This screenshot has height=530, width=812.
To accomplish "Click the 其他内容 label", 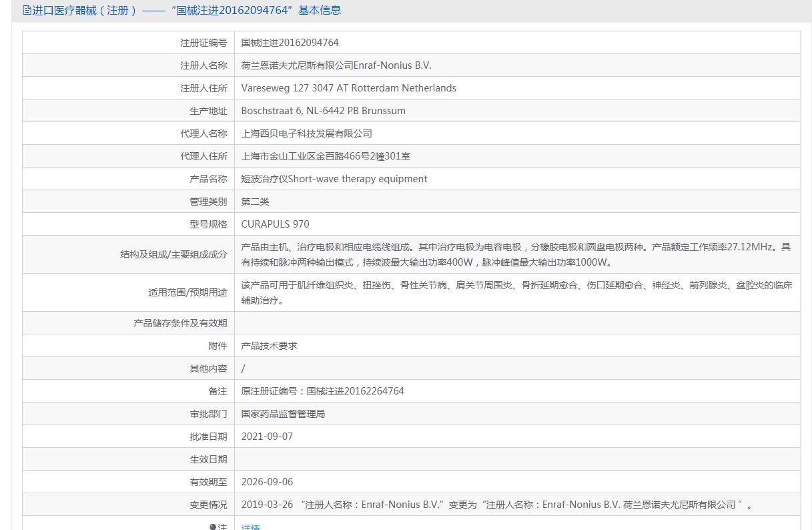I will click(x=208, y=368).
